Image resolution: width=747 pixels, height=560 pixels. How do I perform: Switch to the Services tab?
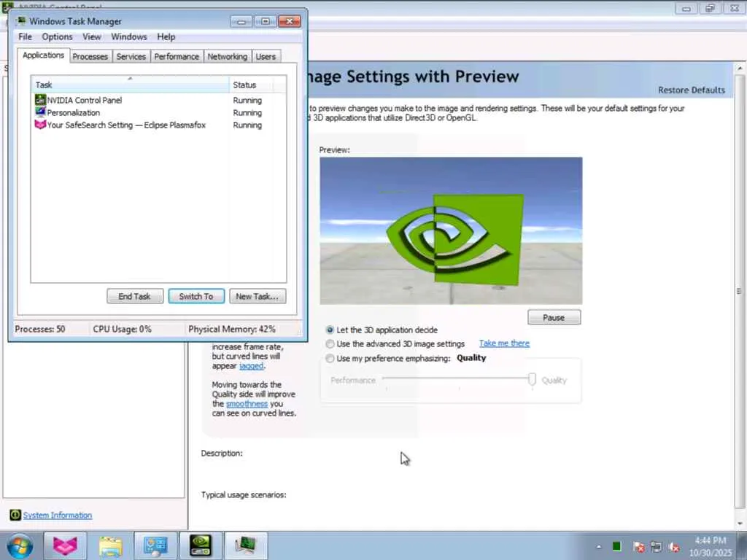point(131,57)
